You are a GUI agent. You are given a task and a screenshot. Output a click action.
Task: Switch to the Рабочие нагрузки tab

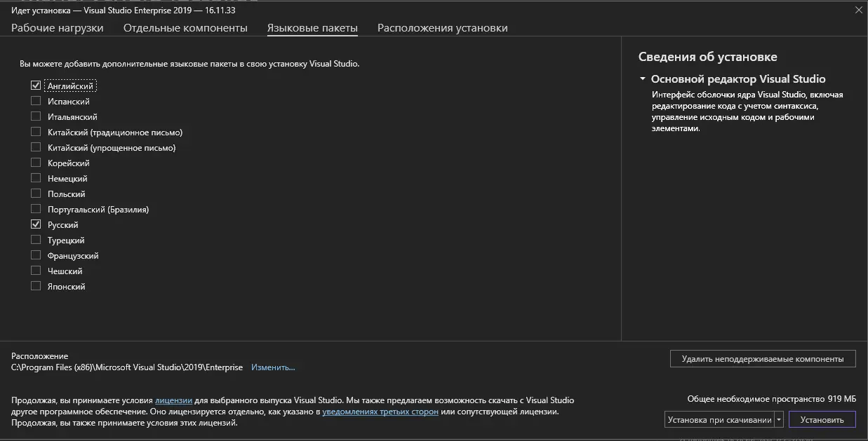tap(57, 28)
